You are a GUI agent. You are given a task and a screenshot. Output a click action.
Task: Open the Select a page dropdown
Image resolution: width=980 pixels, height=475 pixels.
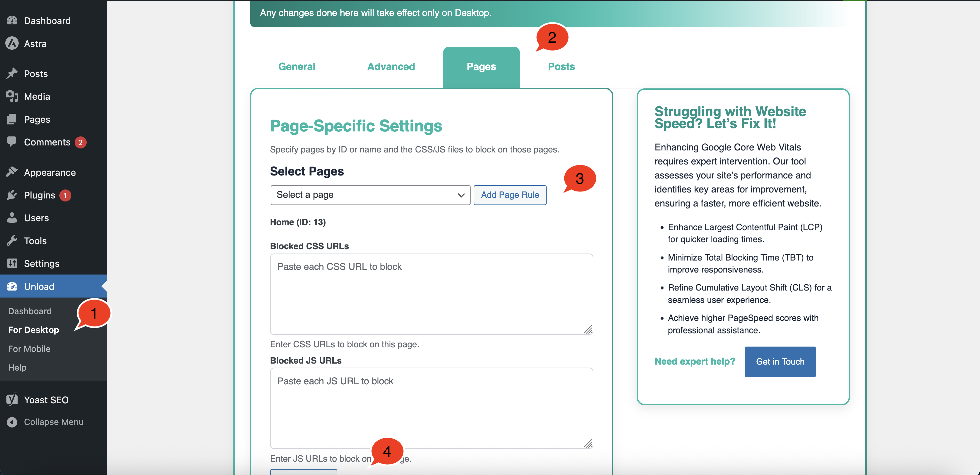370,195
